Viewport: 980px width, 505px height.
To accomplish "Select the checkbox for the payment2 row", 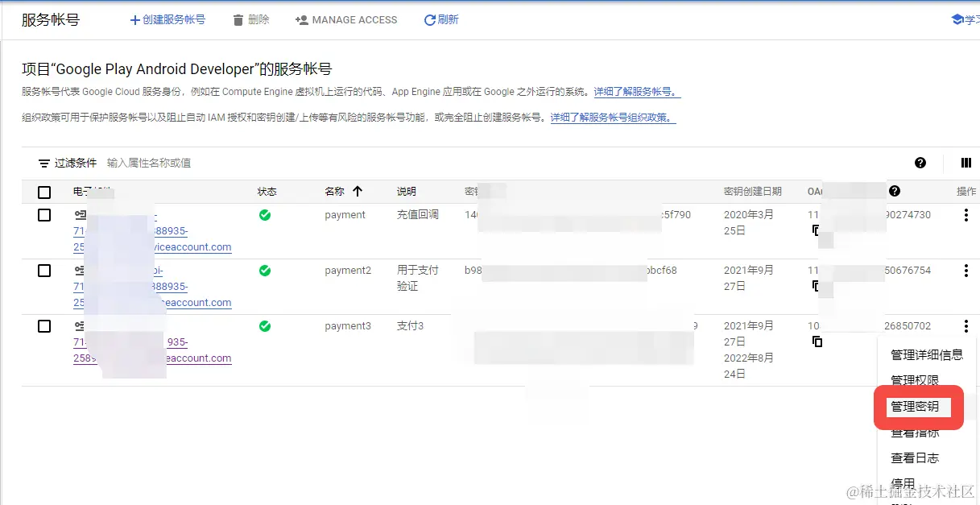I will point(44,271).
